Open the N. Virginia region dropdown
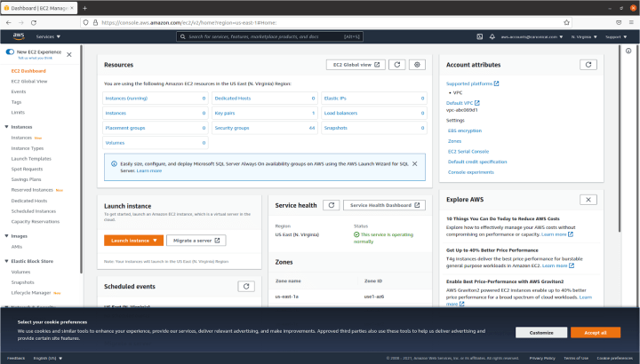Image resolution: width=640 pixels, height=364 pixels. pos(584,36)
